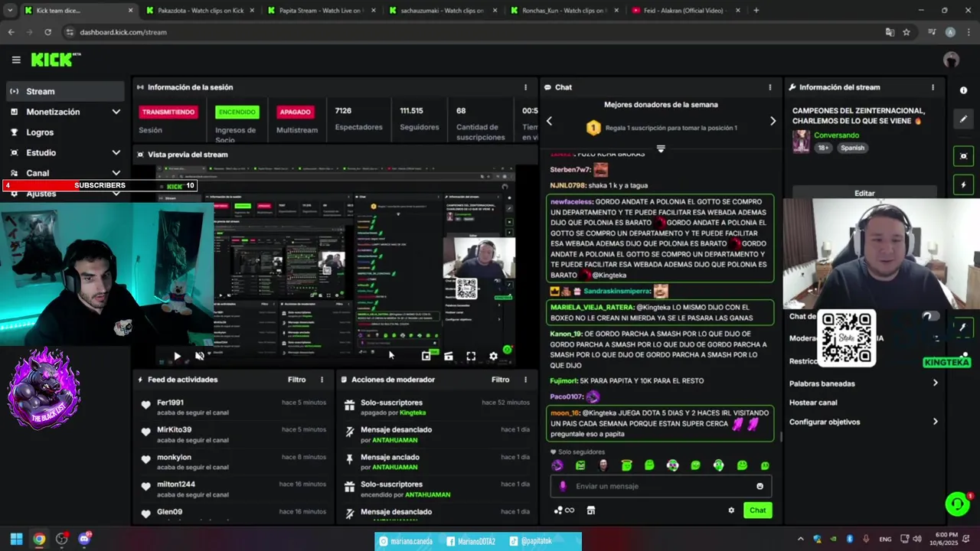980x551 pixels.
Task: Click the Conversando category link
Action: tap(836, 135)
